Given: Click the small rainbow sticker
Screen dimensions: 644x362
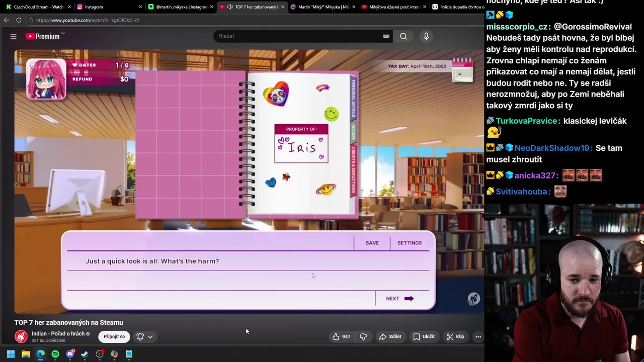Looking at the screenshot, I should pos(323,88).
